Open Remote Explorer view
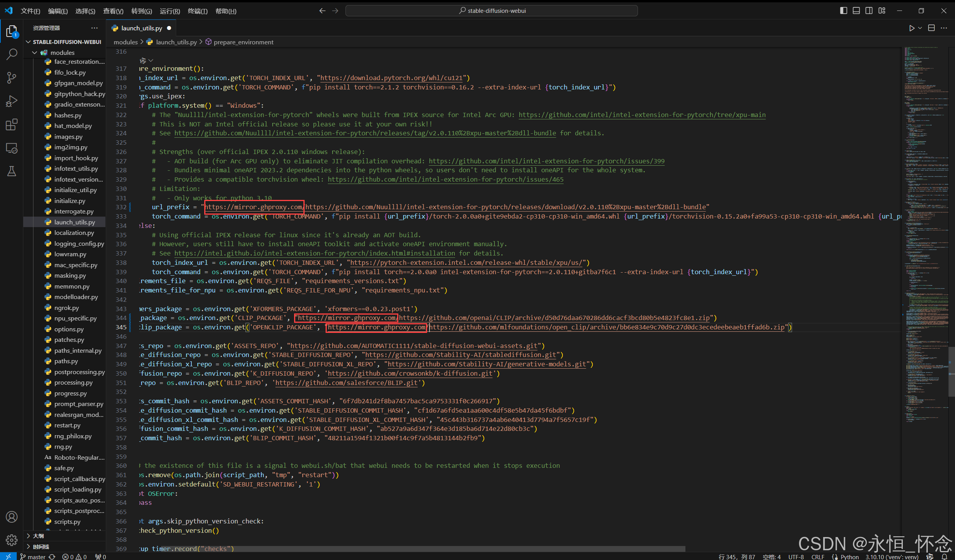Image resolution: width=955 pixels, height=560 pixels. (x=12, y=148)
